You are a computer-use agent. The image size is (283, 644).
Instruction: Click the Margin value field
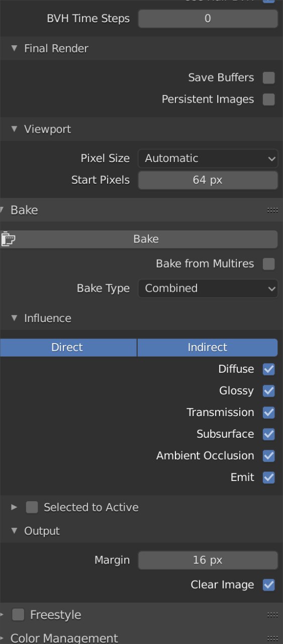208,560
